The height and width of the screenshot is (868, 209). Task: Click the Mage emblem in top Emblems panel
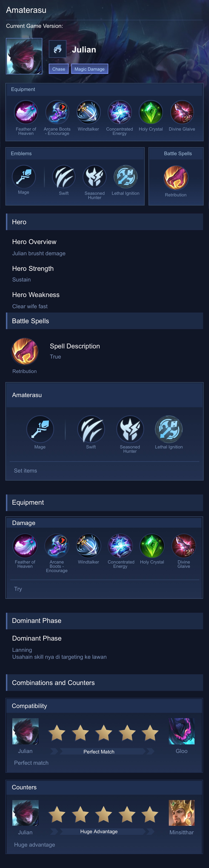[24, 177]
